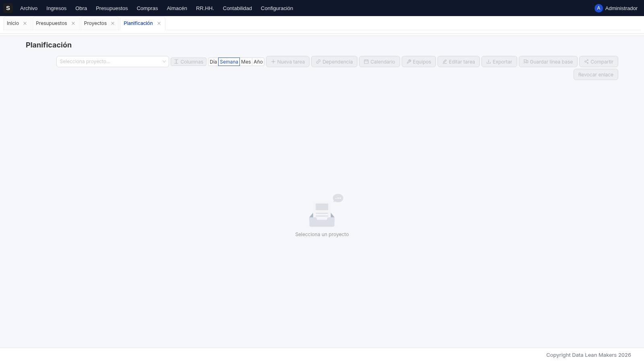Close the Inicio tab
Image resolution: width=644 pixels, height=362 pixels.
[x=25, y=23]
